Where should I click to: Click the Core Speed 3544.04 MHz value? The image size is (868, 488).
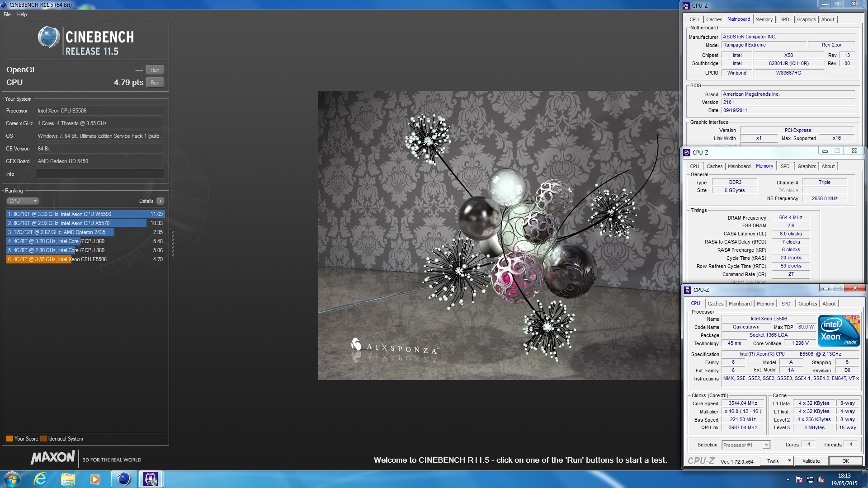click(743, 404)
